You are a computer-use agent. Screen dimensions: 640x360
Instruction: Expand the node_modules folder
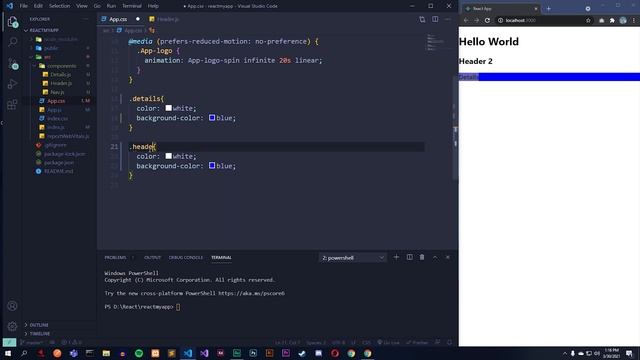coord(60,39)
